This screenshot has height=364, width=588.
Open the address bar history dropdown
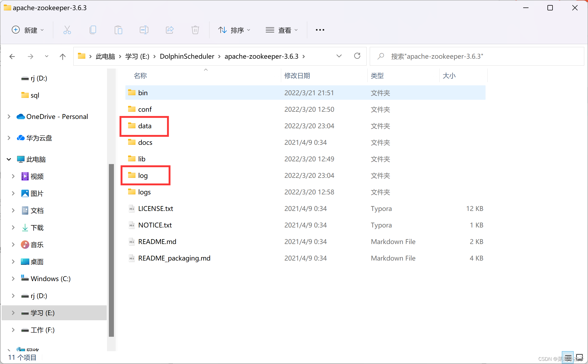pyautogui.click(x=339, y=56)
